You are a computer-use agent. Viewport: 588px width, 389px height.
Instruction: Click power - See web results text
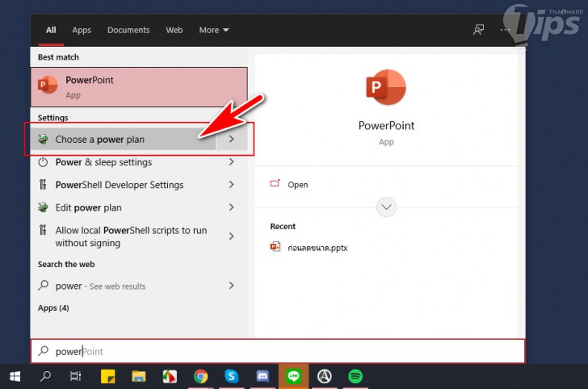tap(100, 286)
